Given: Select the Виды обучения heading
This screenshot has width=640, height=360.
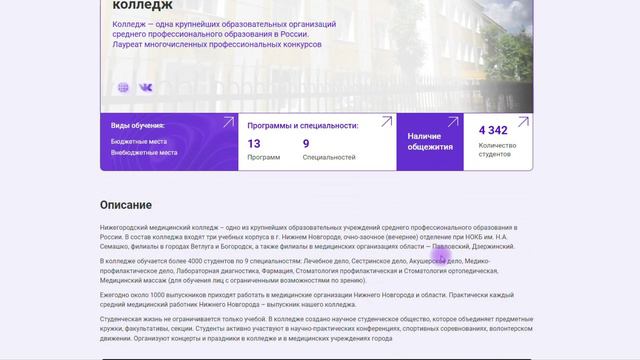Looking at the screenshot, I should pyautogui.click(x=138, y=126).
